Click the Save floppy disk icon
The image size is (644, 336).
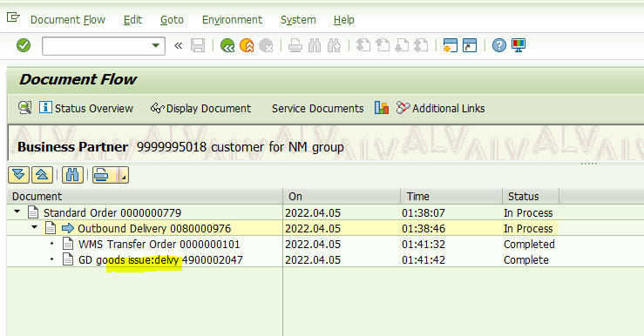198,45
